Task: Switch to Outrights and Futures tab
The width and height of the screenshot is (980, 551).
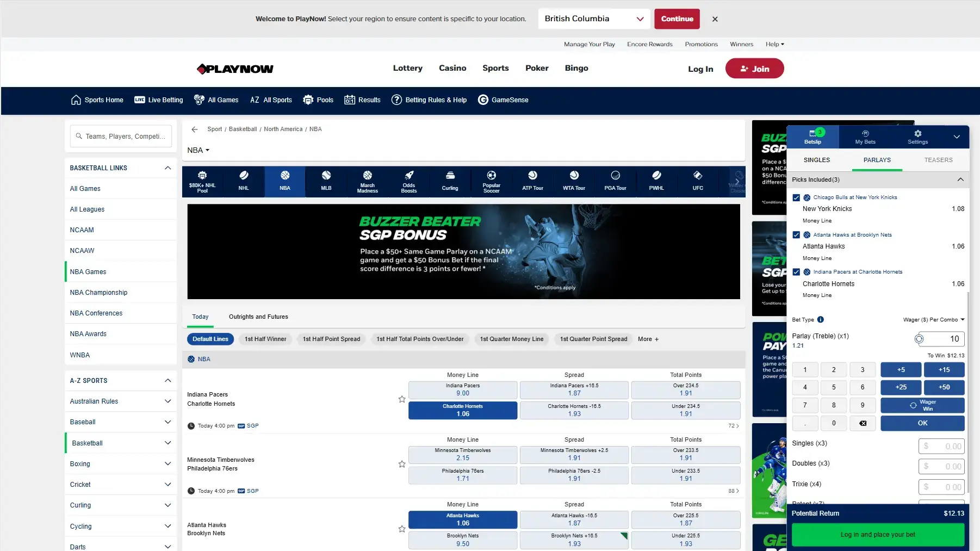Action: click(258, 317)
